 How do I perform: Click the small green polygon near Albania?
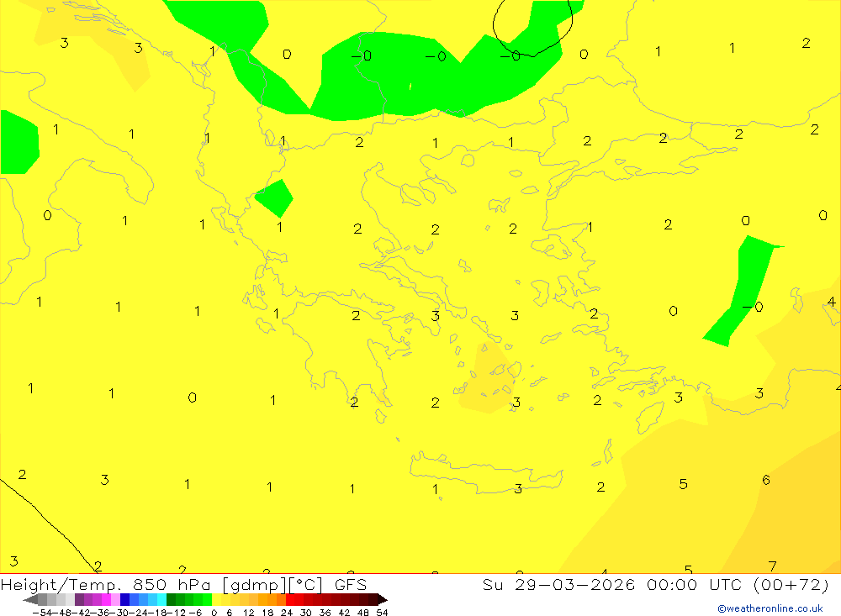coord(274,197)
